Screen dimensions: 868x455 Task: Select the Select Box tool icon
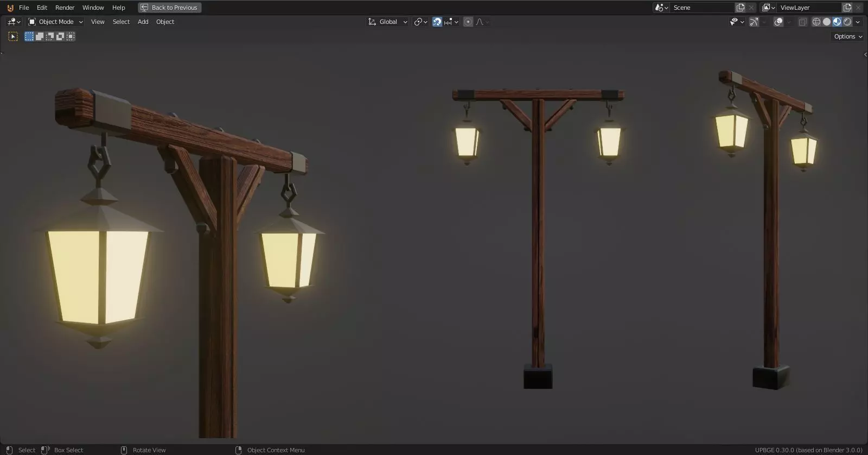(x=13, y=36)
